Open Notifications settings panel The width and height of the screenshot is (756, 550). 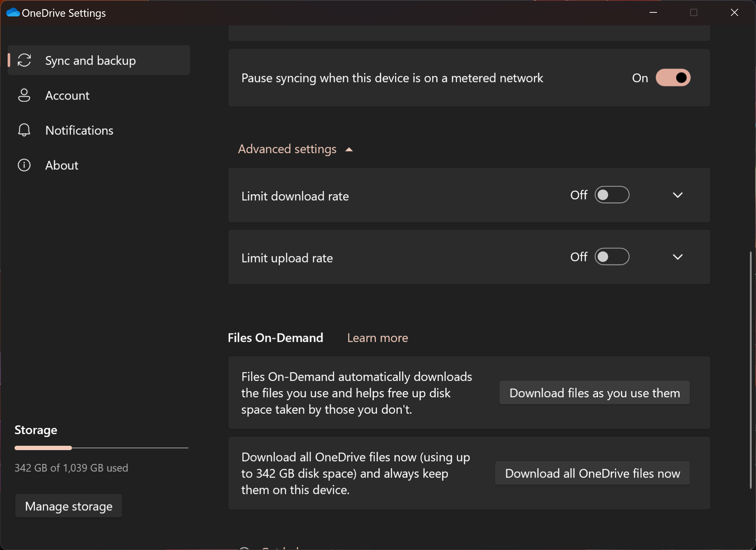79,130
